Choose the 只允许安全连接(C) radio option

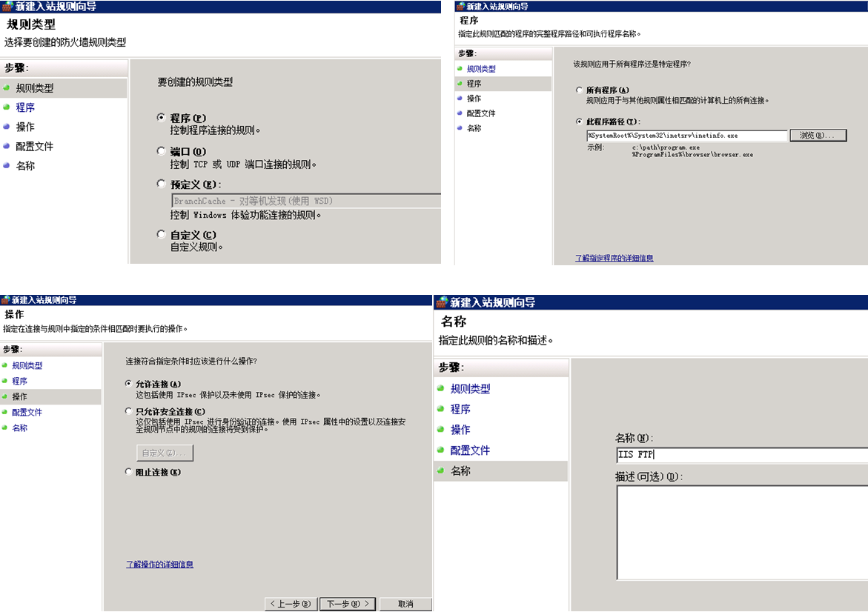[x=129, y=411]
